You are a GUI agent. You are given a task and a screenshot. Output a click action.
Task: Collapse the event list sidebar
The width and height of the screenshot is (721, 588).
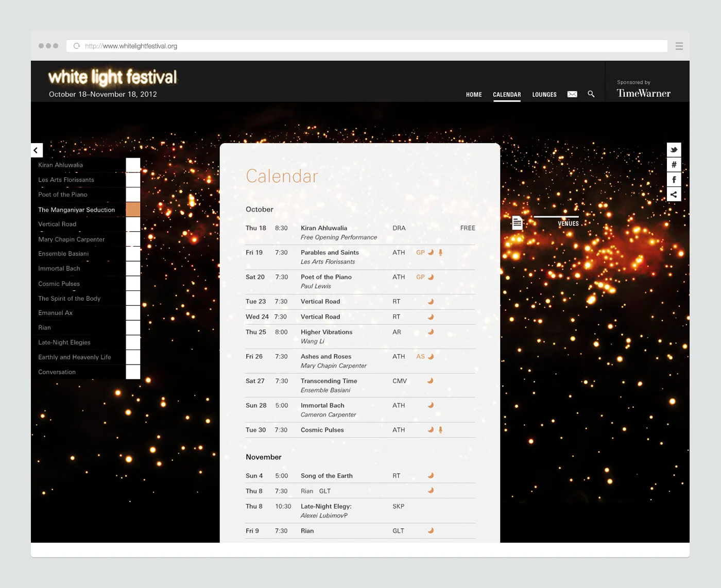click(36, 150)
